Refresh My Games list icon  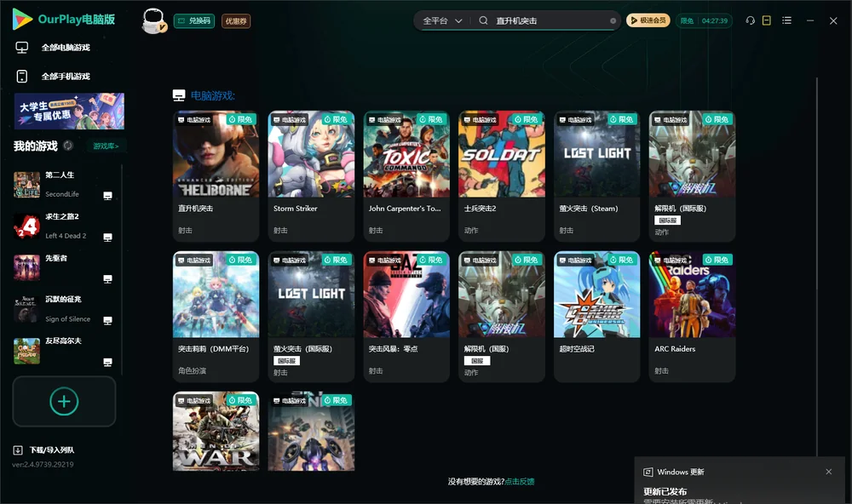[x=68, y=146]
